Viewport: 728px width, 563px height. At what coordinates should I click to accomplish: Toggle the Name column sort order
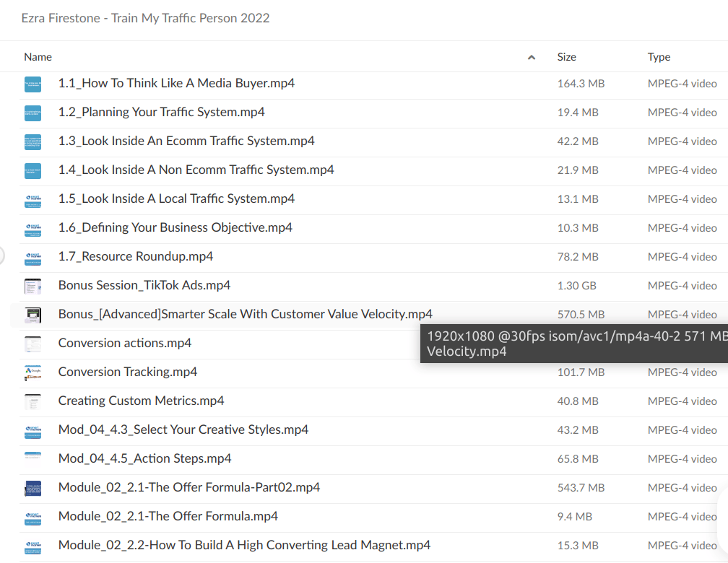pos(531,56)
